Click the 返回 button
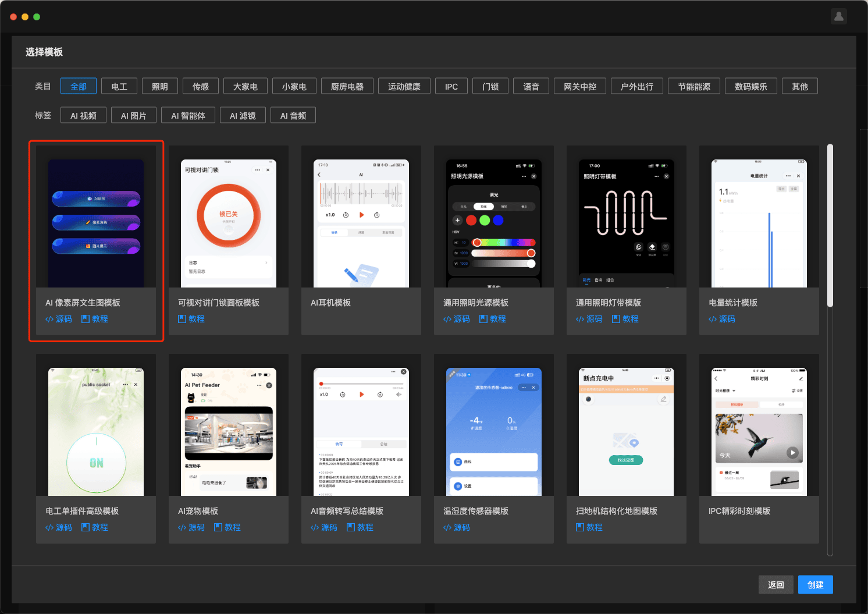Image resolution: width=868 pixels, height=614 pixels. (x=775, y=584)
